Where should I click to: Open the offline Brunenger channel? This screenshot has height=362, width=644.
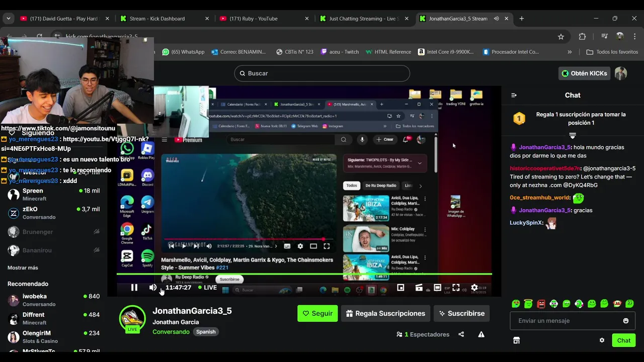pyautogui.click(x=53, y=232)
